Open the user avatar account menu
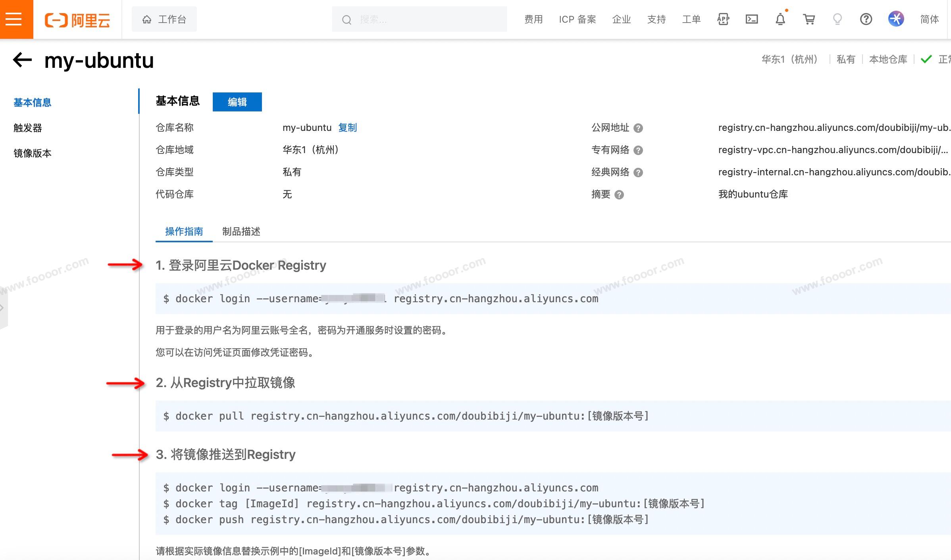 (x=896, y=19)
